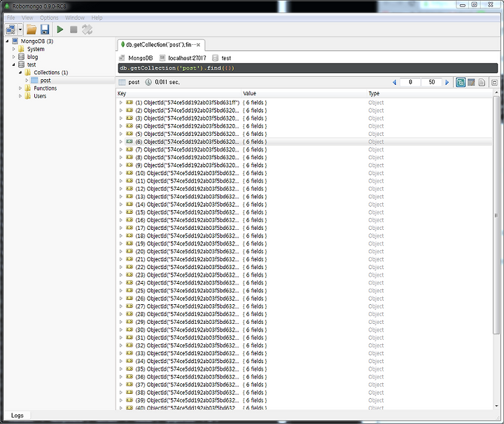Viewport: 504px width, 424px height.
Task: Click the results vertical scrollbar thumb
Action: coord(496,215)
